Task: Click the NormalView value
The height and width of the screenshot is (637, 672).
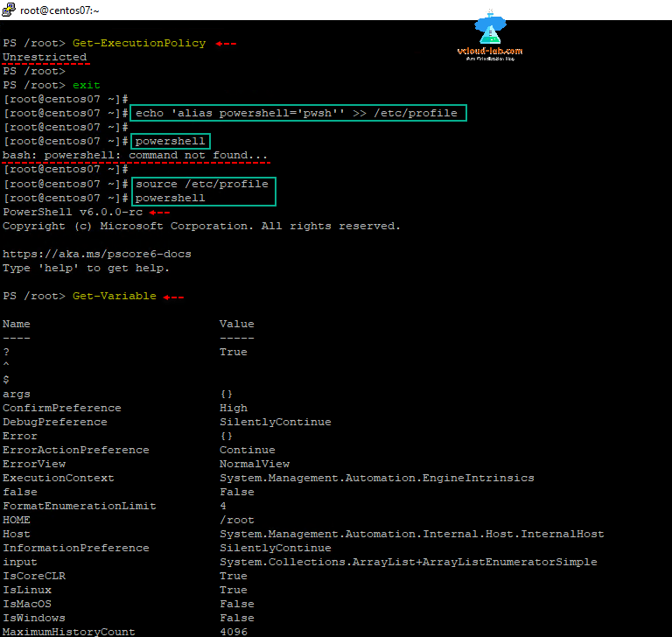Action: [255, 465]
